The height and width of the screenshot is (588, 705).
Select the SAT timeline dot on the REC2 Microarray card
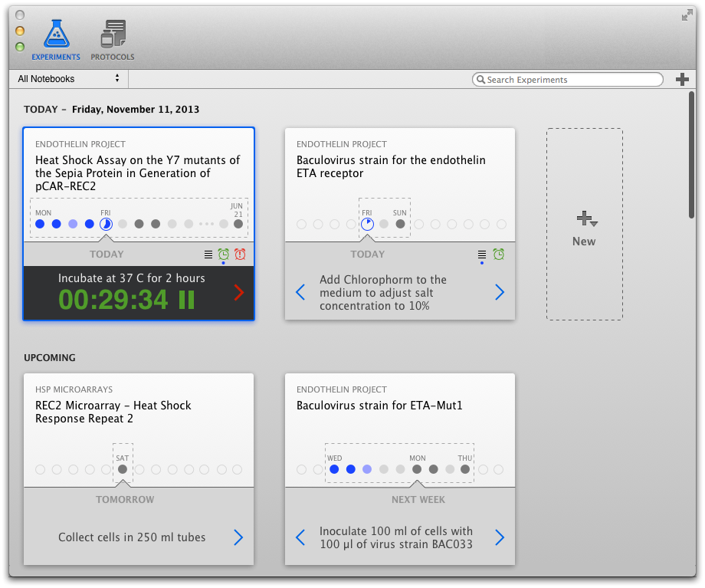(x=123, y=469)
